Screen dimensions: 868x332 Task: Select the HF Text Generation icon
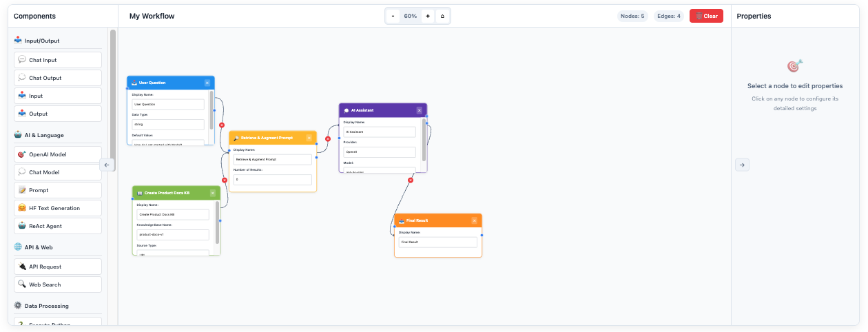22,208
